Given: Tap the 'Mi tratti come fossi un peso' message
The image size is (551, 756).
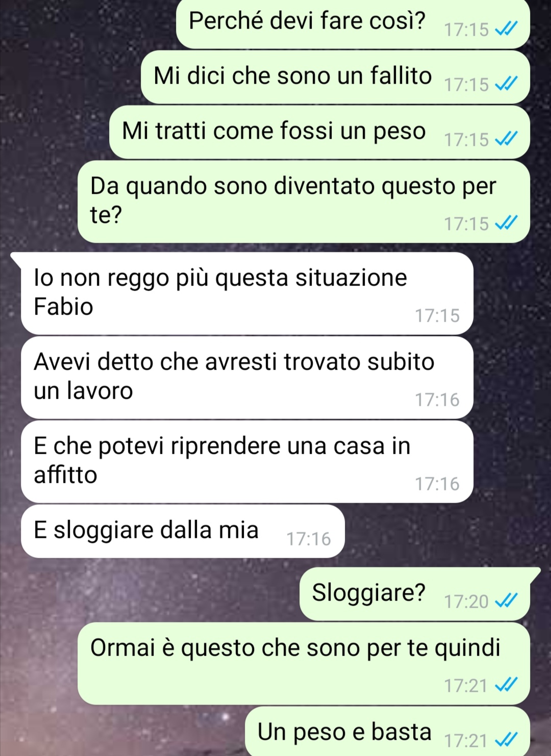Looking at the screenshot, I should (x=319, y=132).
